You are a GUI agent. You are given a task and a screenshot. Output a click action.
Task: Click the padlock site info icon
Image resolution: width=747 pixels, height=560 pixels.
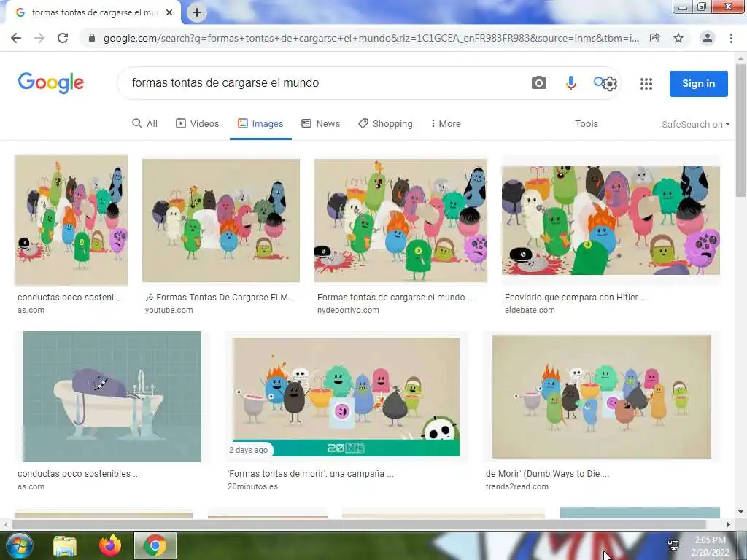point(92,38)
